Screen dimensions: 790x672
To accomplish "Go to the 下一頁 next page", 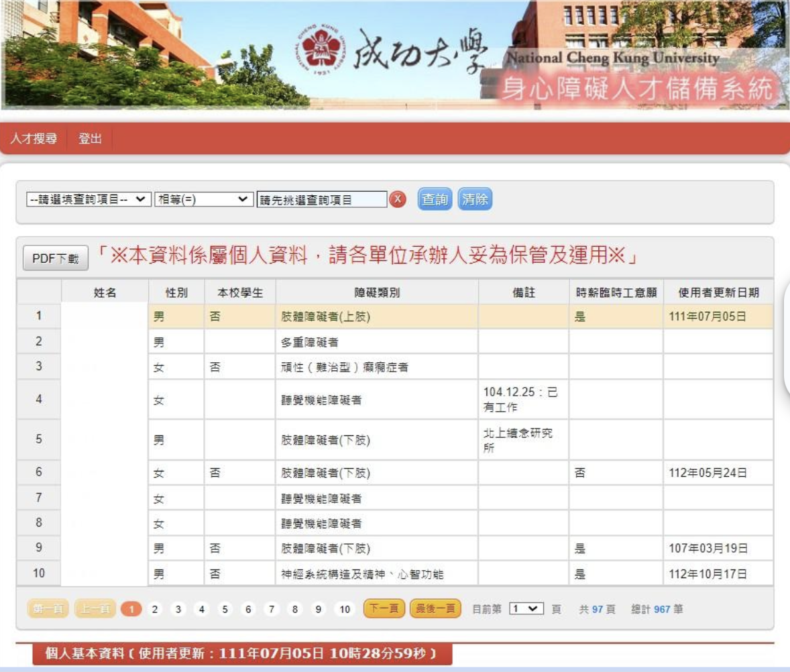I will (384, 609).
